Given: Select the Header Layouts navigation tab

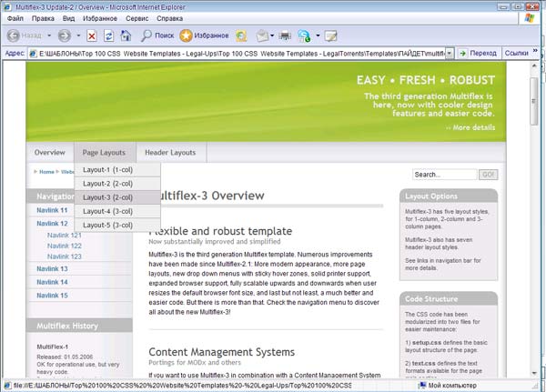Looking at the screenshot, I should [171, 153].
